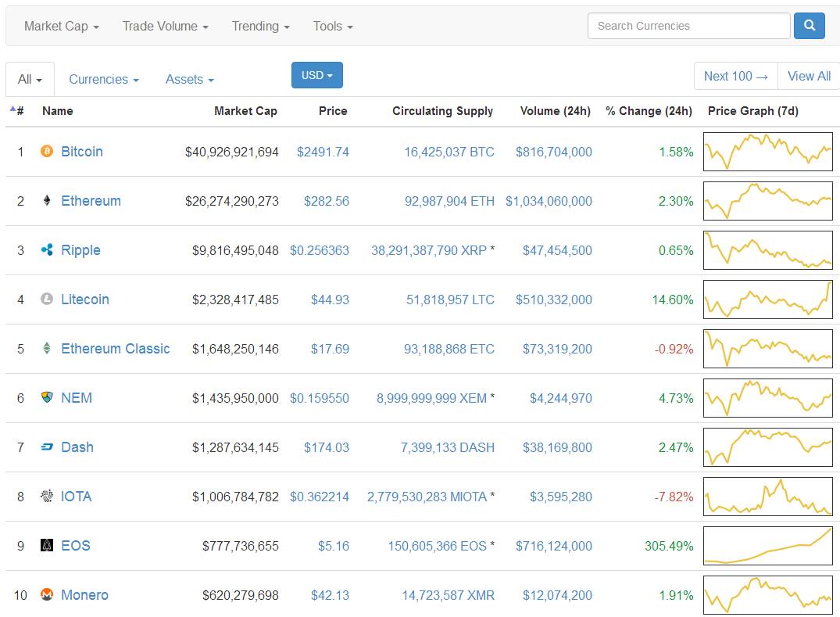Click the magnifier search button
Image resolution: width=840 pixels, height=617 pixels.
point(809,26)
